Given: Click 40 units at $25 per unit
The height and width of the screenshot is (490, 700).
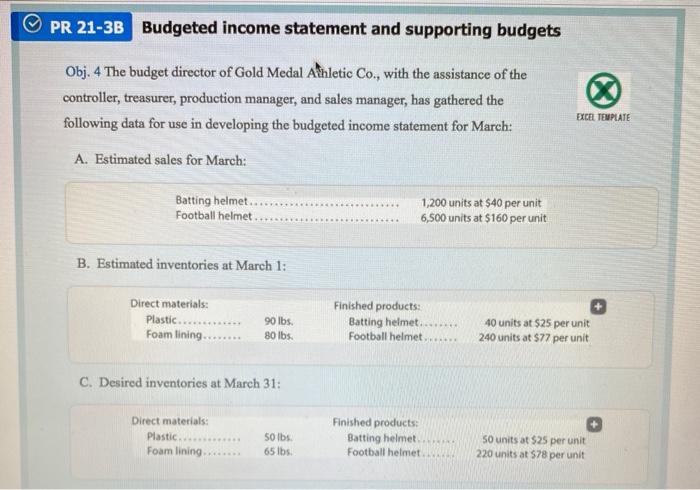Looking at the screenshot, I should click(x=537, y=323).
